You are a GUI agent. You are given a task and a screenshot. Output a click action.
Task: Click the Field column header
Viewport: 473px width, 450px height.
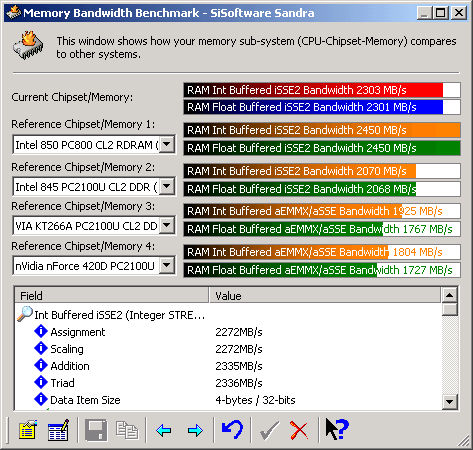coord(112,295)
